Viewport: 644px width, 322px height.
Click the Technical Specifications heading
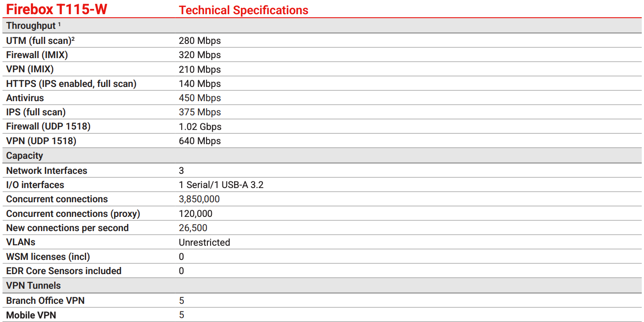pos(243,10)
